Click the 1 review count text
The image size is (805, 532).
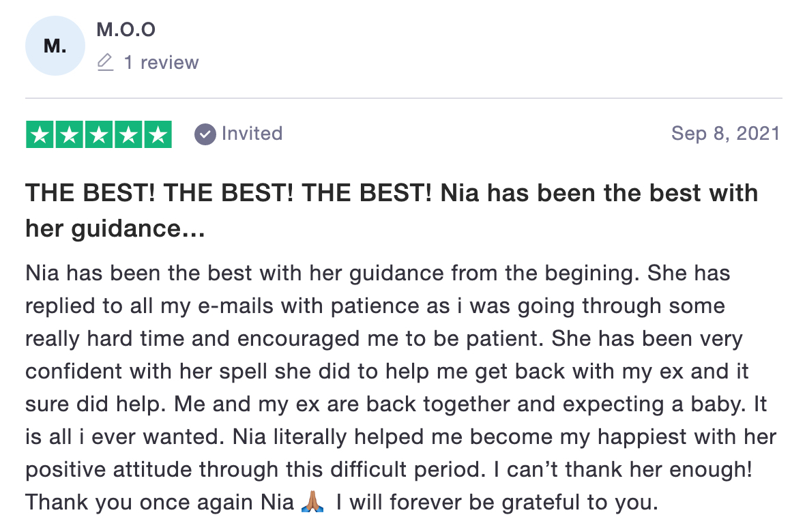161,63
